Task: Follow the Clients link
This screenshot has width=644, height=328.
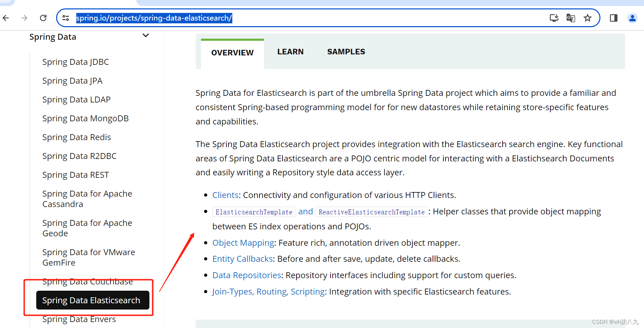Action: pos(225,195)
